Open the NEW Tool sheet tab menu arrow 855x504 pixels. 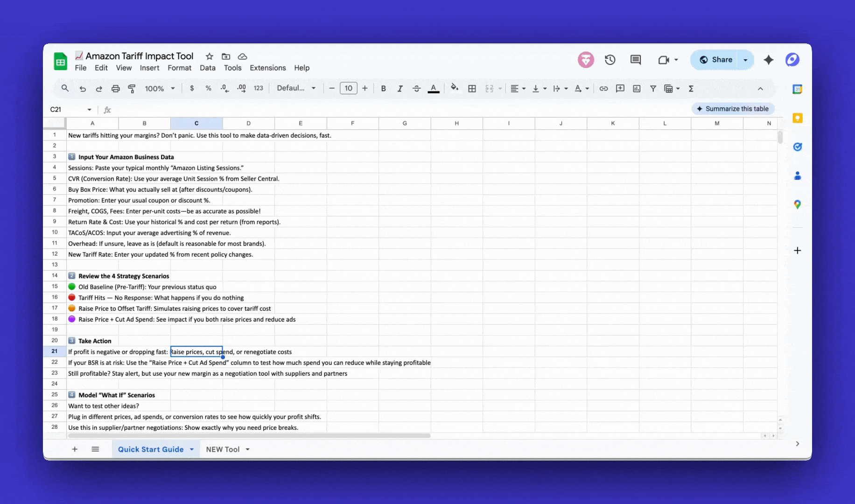pyautogui.click(x=248, y=449)
